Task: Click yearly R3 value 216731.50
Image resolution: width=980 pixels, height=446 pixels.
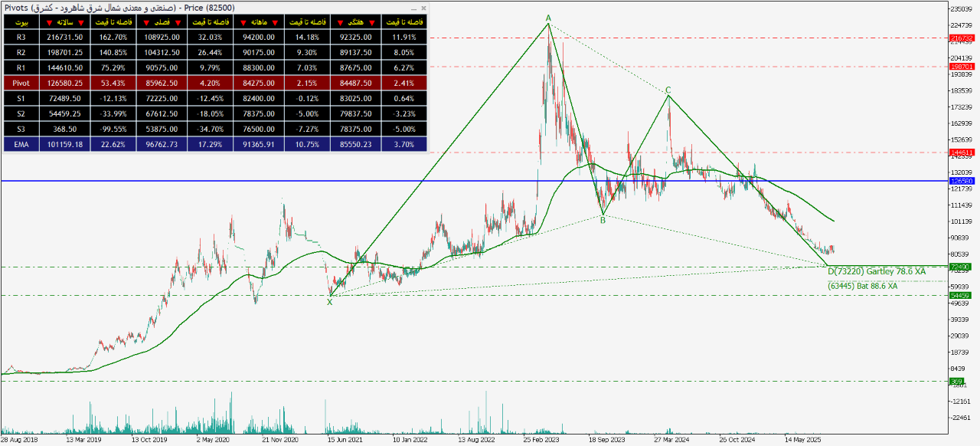Action: click(65, 37)
